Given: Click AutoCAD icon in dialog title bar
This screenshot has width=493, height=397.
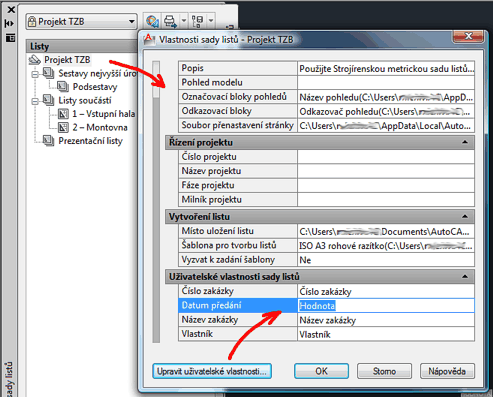Looking at the screenshot, I should [x=149, y=39].
